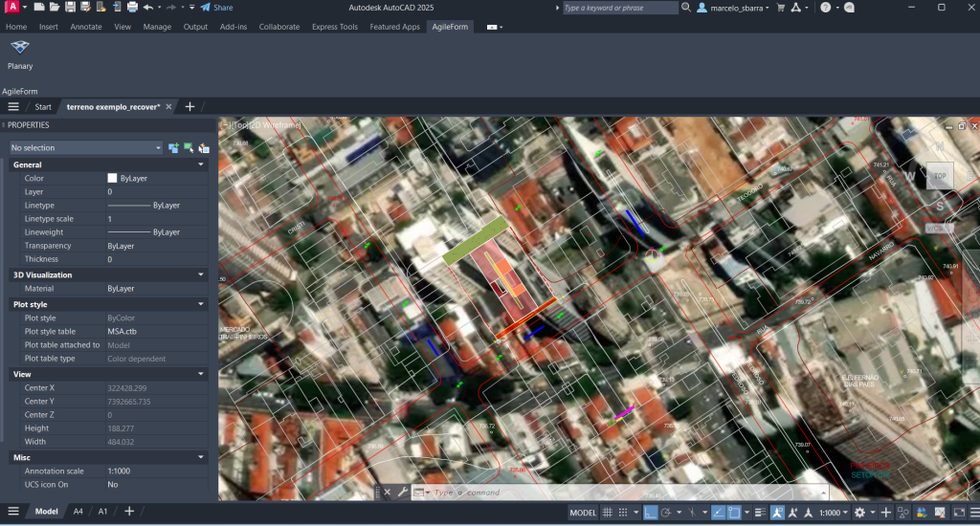The width and height of the screenshot is (980, 526).
Task: Open the Autodesk App Store cart icon
Action: point(781,8)
